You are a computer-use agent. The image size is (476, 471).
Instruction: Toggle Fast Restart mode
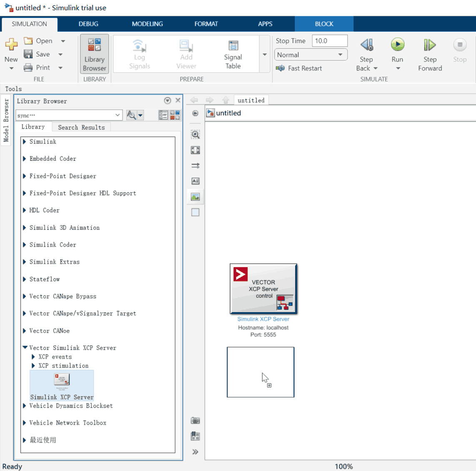[299, 68]
